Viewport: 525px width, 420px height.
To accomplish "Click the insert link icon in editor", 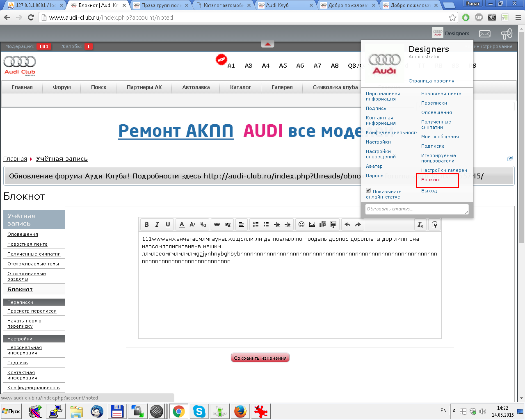I will tap(217, 224).
